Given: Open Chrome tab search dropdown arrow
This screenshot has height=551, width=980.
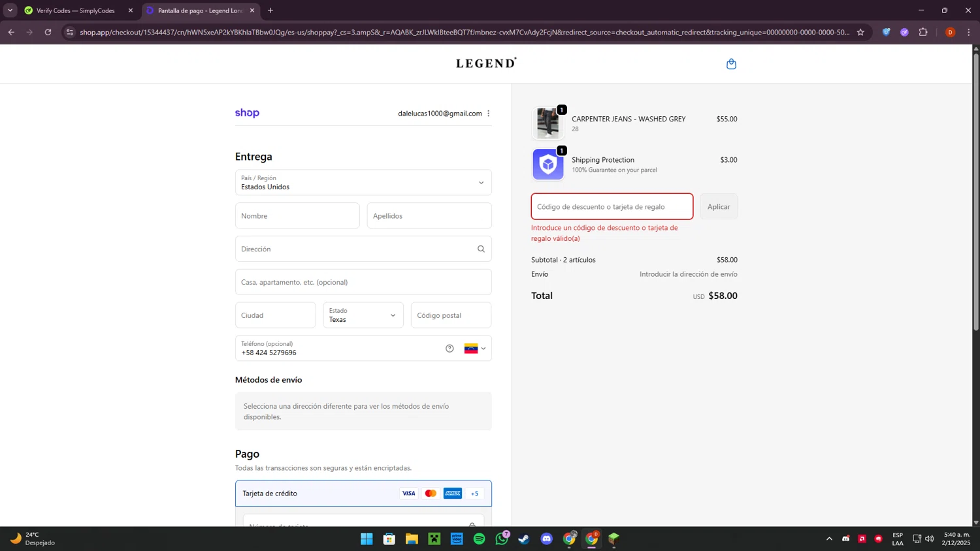Looking at the screenshot, I should (10, 10).
